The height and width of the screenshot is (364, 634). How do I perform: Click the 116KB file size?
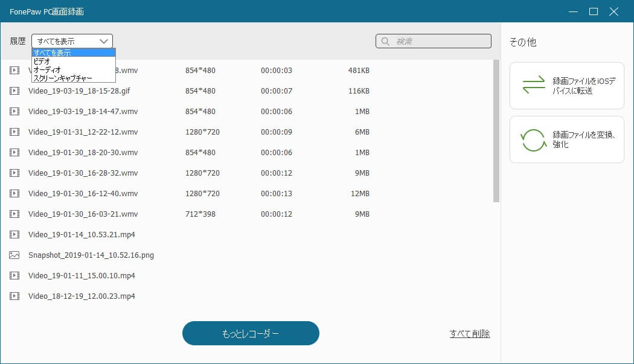pos(359,91)
